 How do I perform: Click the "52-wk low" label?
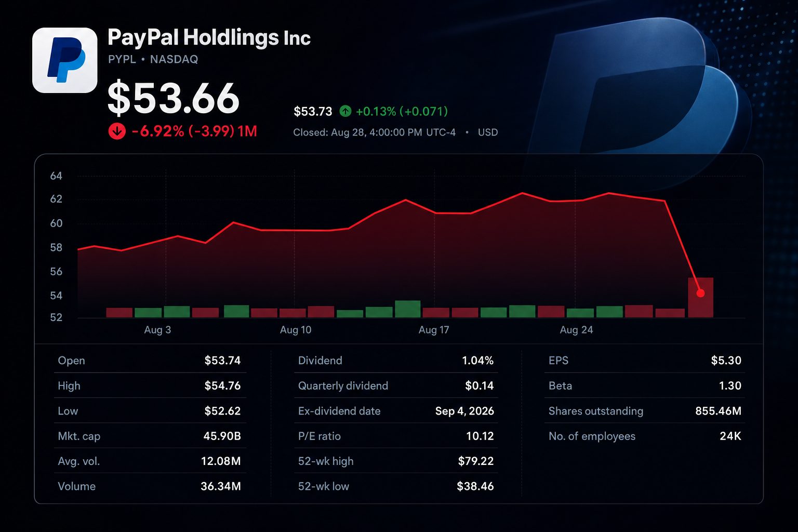[x=324, y=486]
